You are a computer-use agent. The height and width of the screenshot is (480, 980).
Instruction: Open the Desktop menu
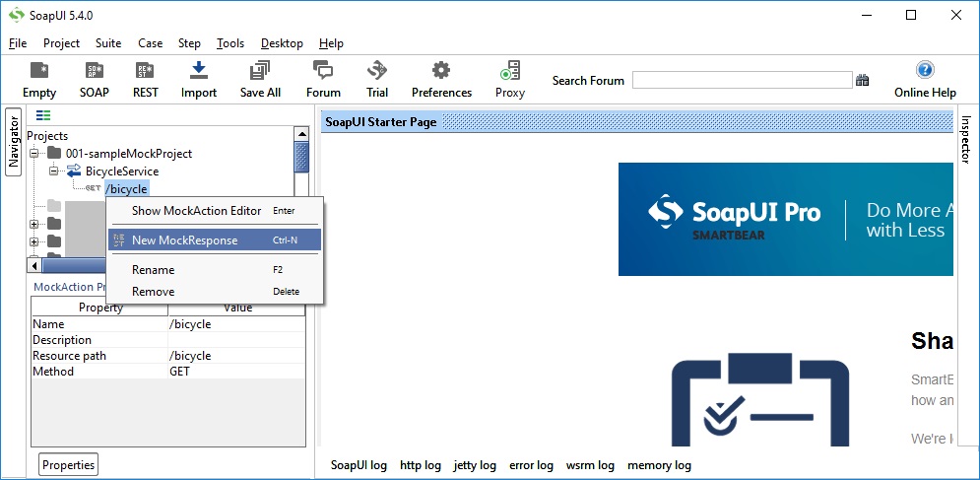282,43
